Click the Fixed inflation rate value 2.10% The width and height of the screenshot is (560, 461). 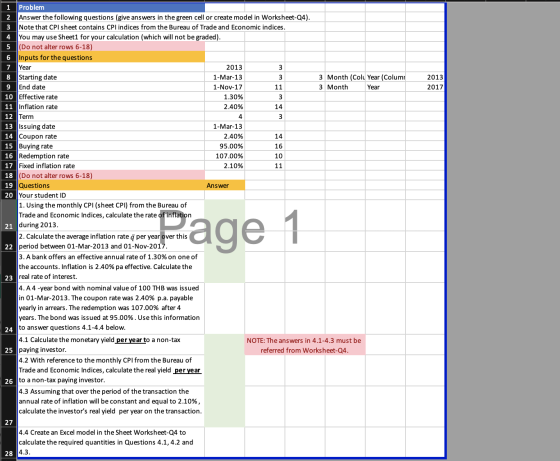(225, 166)
